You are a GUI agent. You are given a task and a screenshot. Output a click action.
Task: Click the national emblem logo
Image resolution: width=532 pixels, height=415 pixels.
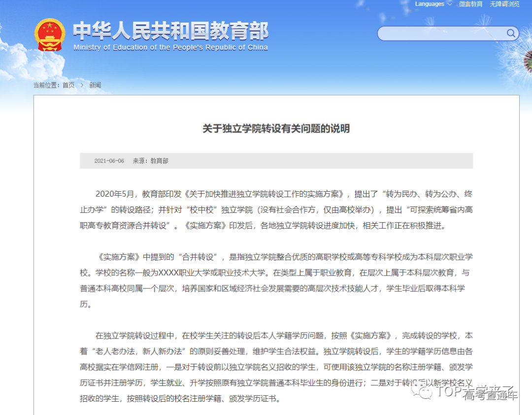49,34
